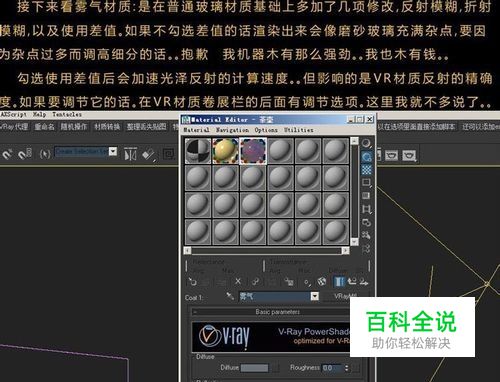Screen dimensions: 500x382
Task: Open the MAXScript menu
Action: (13, 114)
